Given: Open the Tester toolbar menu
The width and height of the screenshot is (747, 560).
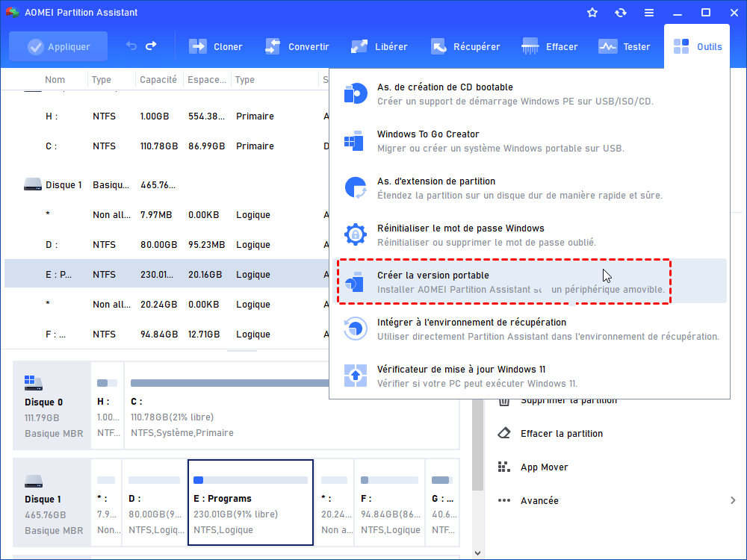Looking at the screenshot, I should tap(624, 46).
